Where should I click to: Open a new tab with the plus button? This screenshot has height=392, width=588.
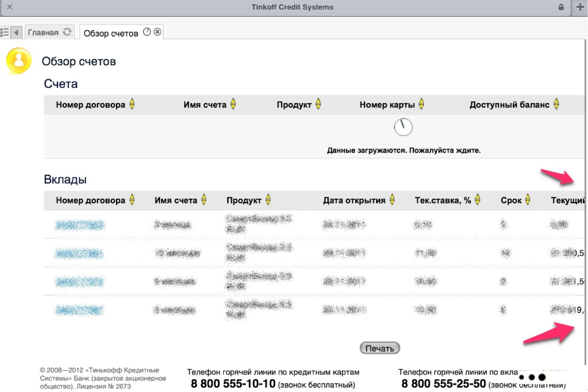[x=580, y=7]
